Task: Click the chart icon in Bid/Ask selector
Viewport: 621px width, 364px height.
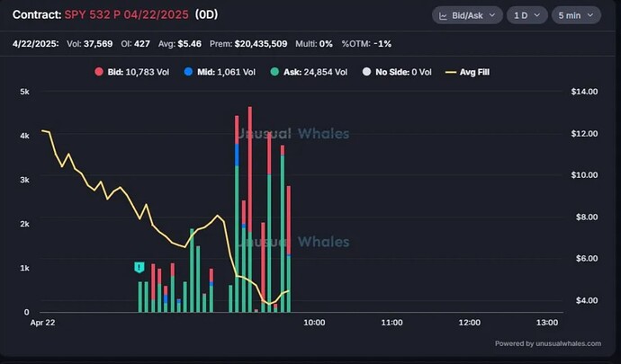Action: 444,16
